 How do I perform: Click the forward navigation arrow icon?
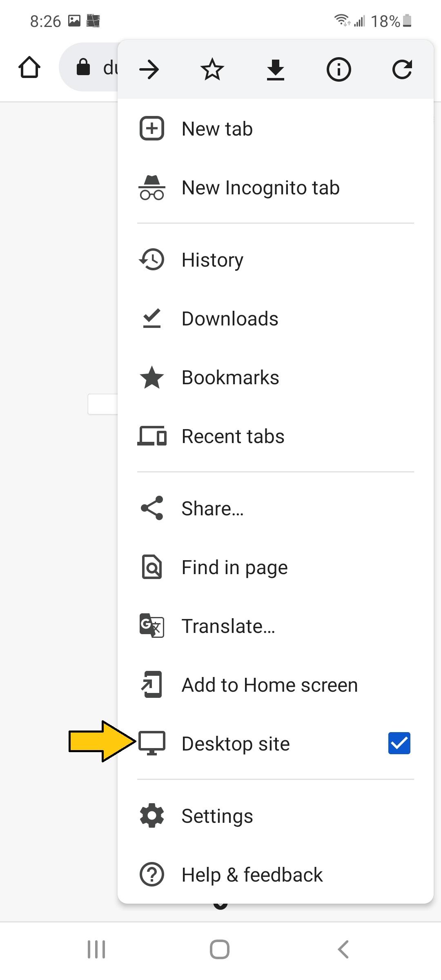pos(149,69)
